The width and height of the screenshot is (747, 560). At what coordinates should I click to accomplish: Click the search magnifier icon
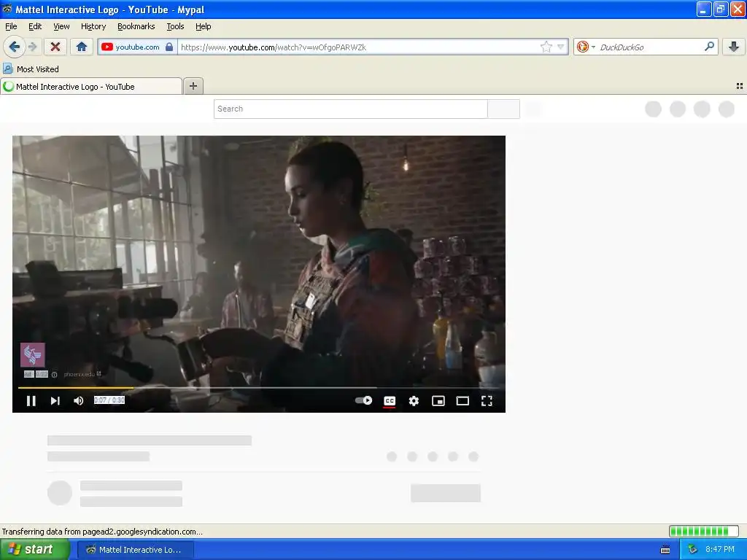tap(709, 47)
